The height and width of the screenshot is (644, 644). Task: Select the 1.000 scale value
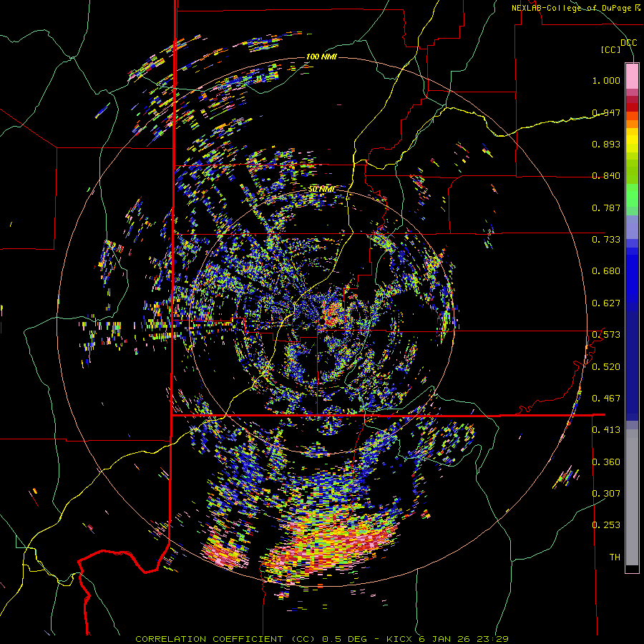(x=606, y=80)
